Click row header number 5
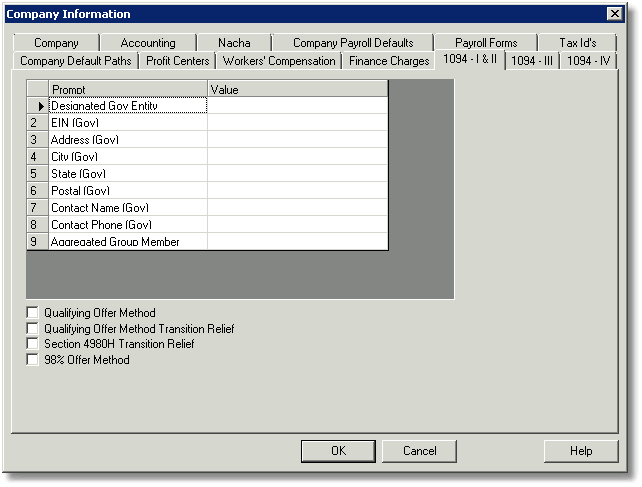This screenshot has width=642, height=487. [38, 174]
